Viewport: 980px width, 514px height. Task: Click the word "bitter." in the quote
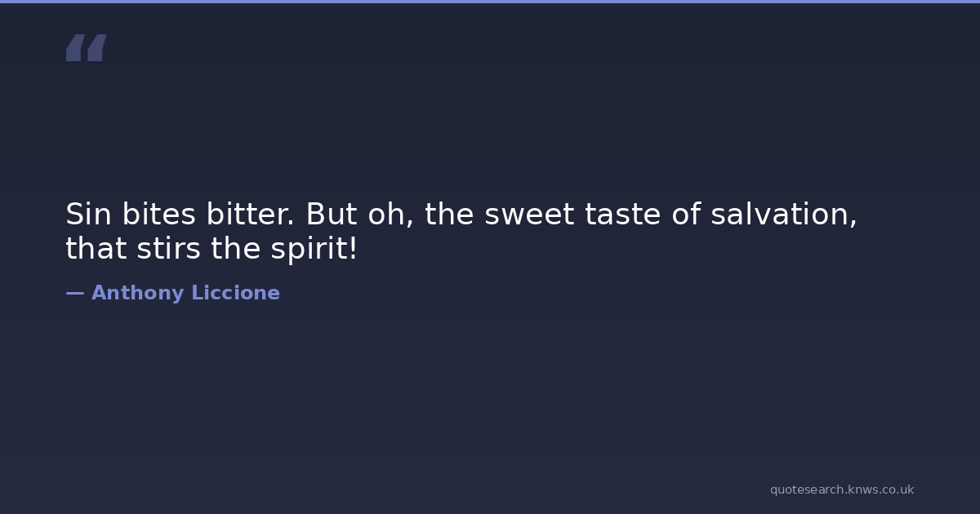point(251,215)
